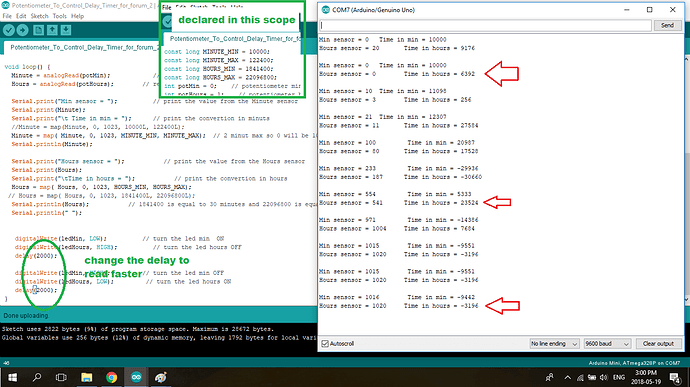The width and height of the screenshot is (690, 387).
Task: Click the 'Sketch uses 2822 bytes' console line
Action: (x=138, y=329)
